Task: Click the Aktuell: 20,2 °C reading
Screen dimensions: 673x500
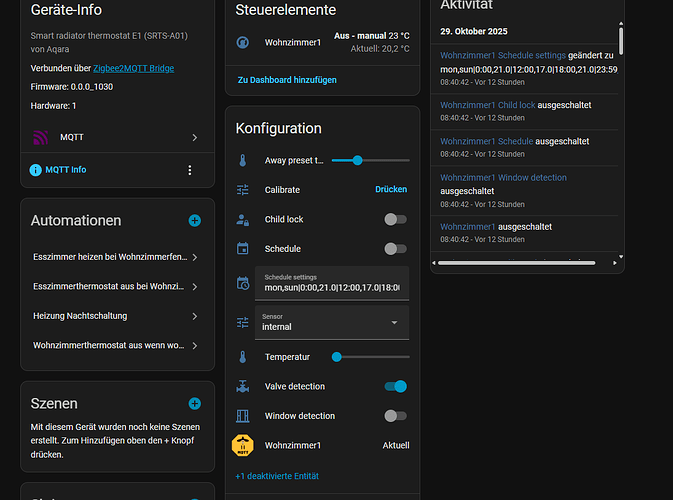Action: pos(380,49)
